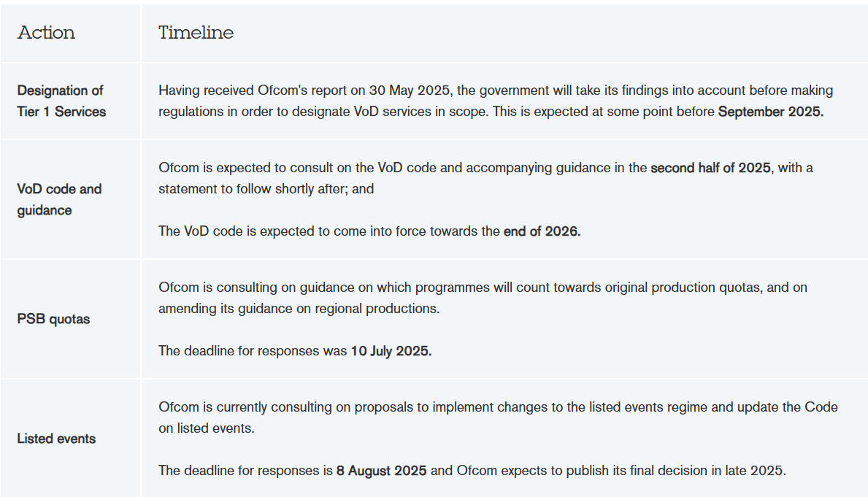Click the bold September 2025 text
Screen dimensions: 868x497
pyautogui.click(x=771, y=112)
